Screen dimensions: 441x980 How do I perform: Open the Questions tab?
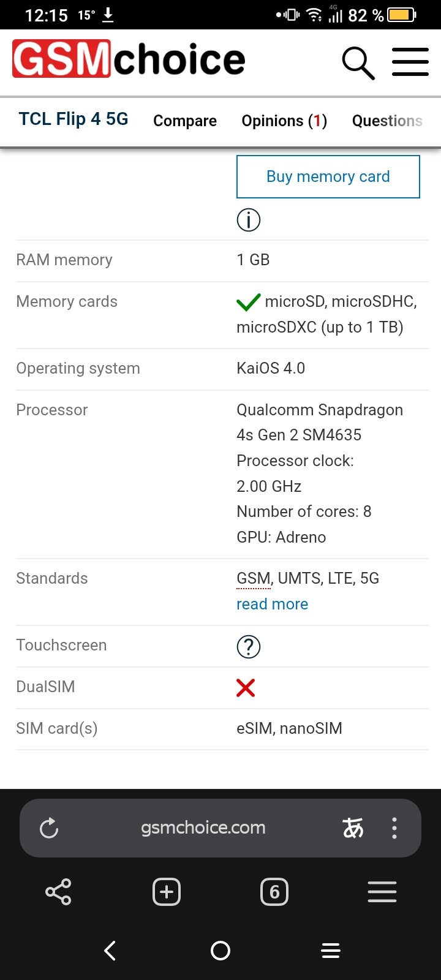[387, 121]
